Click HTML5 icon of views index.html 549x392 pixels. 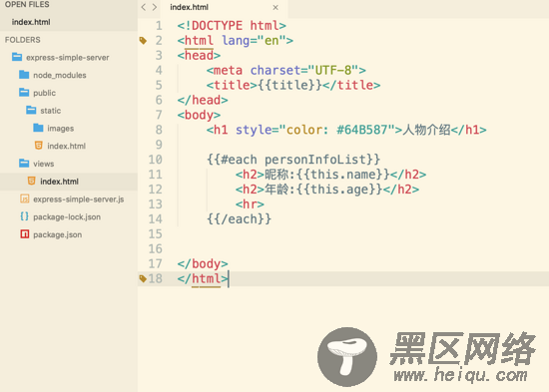coord(32,181)
